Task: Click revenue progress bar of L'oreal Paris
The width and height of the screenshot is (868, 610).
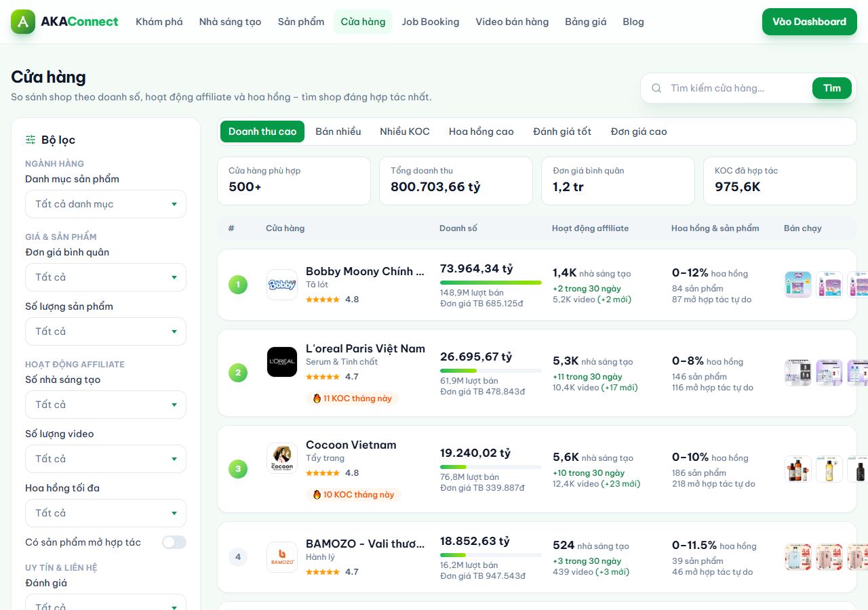Action: click(x=491, y=371)
